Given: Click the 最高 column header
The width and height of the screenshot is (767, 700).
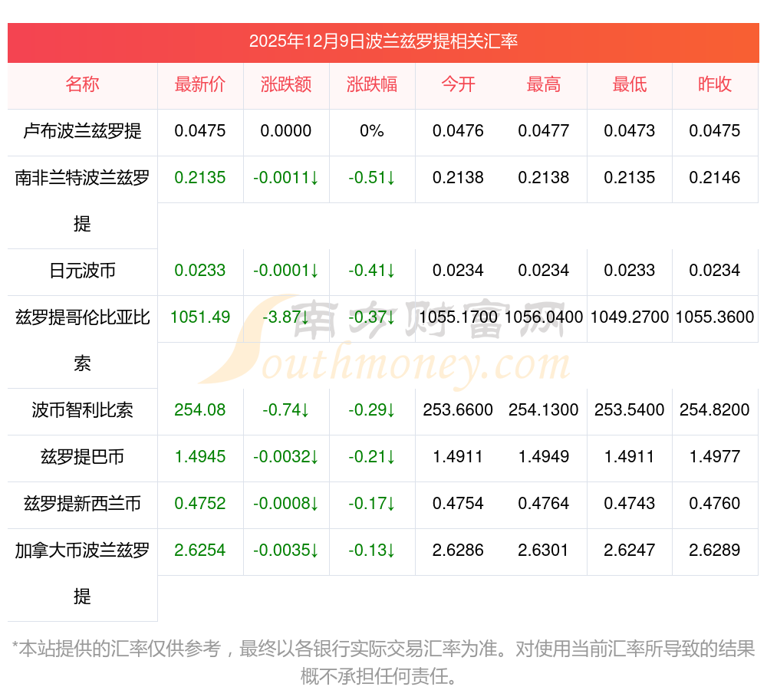Looking at the screenshot, I should click(544, 84).
